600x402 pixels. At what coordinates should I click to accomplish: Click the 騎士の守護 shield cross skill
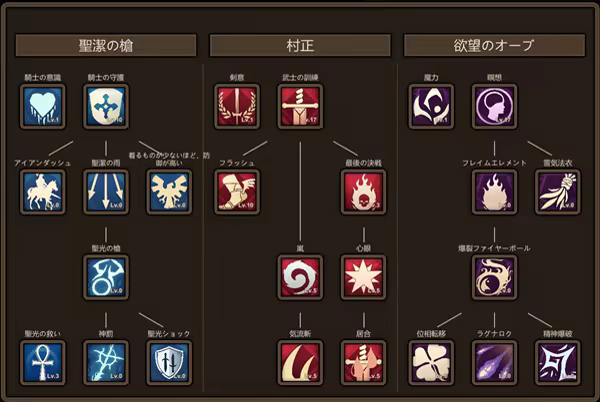(x=106, y=107)
